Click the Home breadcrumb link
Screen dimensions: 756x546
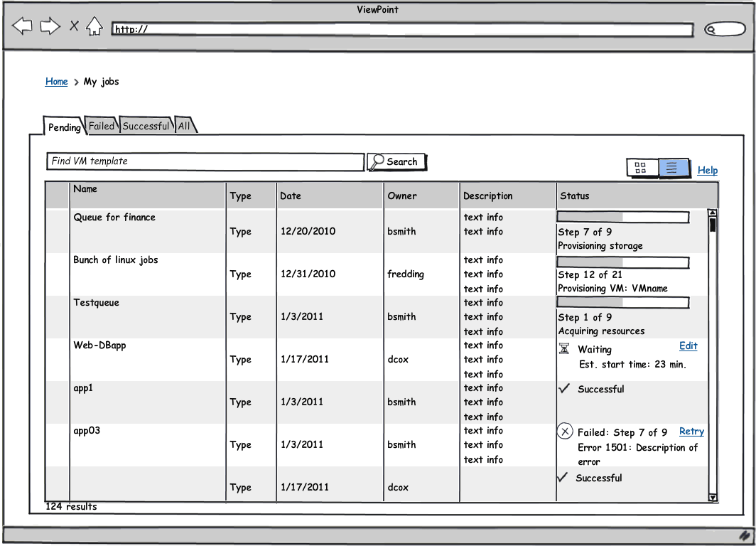tap(56, 82)
